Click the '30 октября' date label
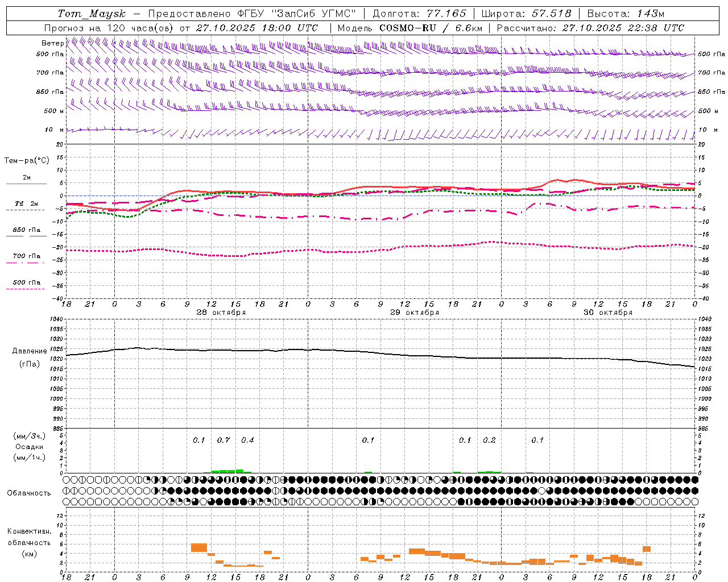 tap(608, 313)
